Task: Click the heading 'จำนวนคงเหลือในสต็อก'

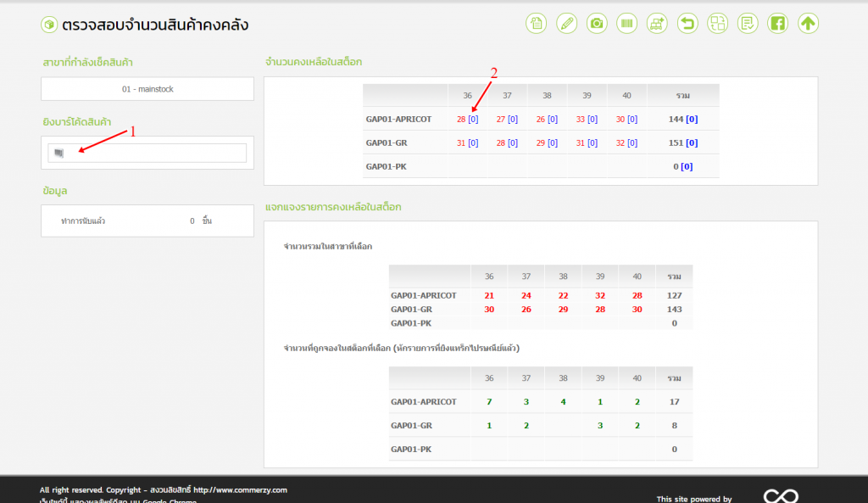Action: coord(314,61)
